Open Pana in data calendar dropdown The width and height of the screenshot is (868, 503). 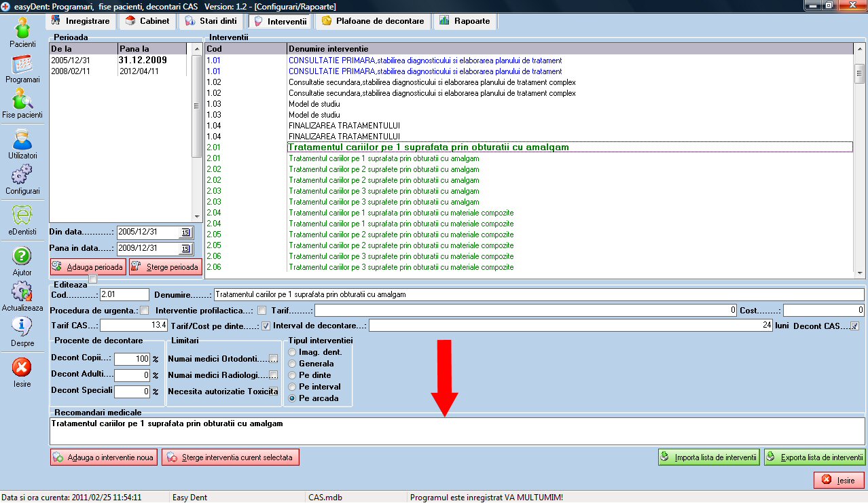coord(185,248)
